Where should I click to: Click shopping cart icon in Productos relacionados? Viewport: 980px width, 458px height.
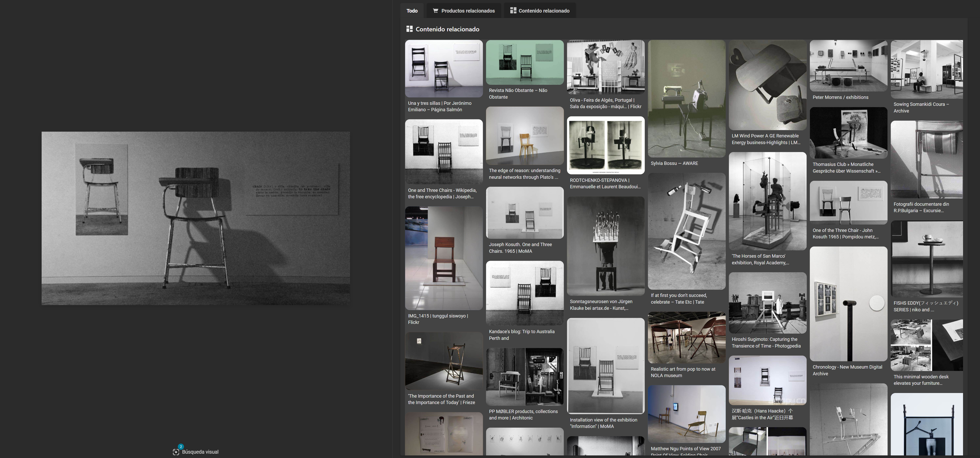tap(435, 11)
